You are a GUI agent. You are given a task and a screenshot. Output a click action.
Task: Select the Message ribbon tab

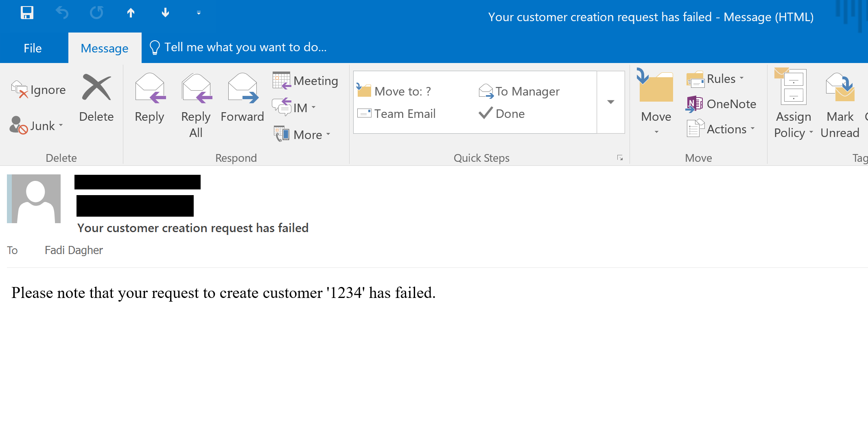(x=105, y=48)
